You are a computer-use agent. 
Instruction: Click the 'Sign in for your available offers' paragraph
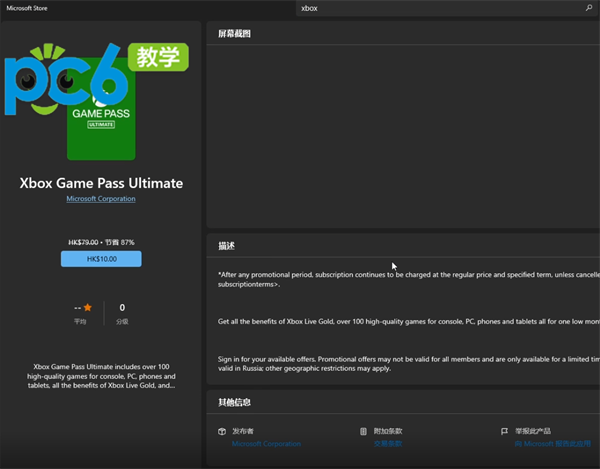click(x=409, y=364)
